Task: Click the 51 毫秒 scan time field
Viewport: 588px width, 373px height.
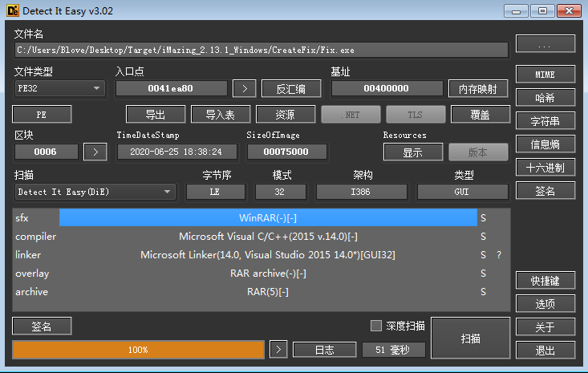Action: pos(393,350)
